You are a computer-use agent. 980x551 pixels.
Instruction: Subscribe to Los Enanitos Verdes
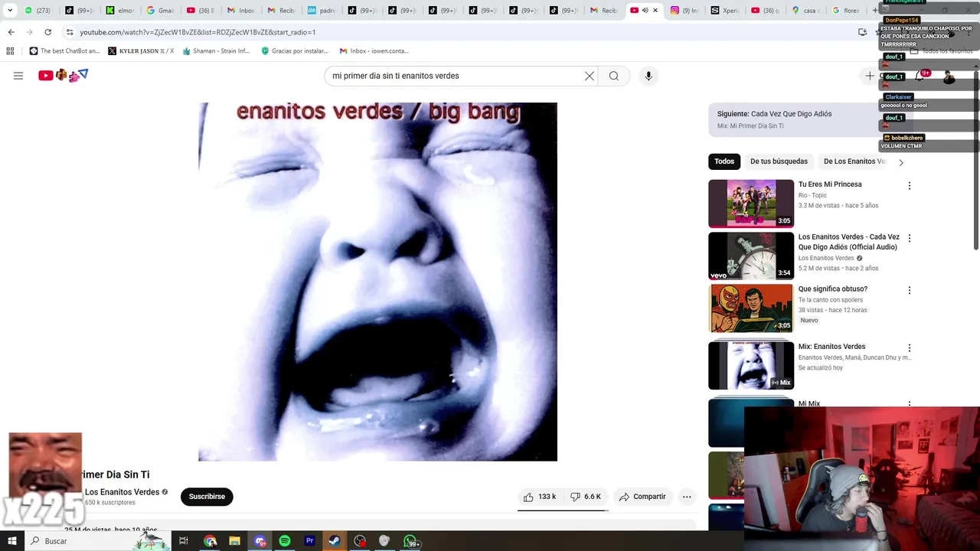coord(207,497)
